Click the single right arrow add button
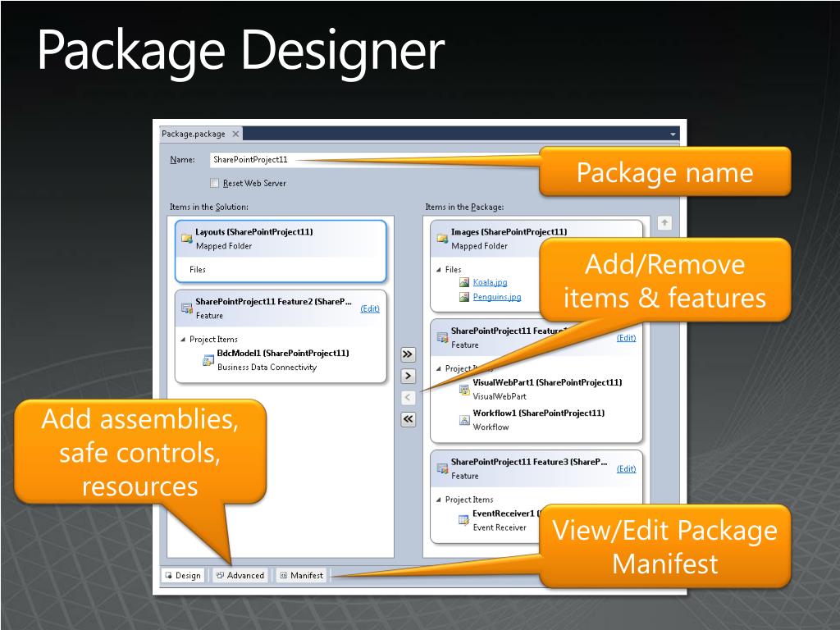840x630 pixels. click(x=408, y=376)
